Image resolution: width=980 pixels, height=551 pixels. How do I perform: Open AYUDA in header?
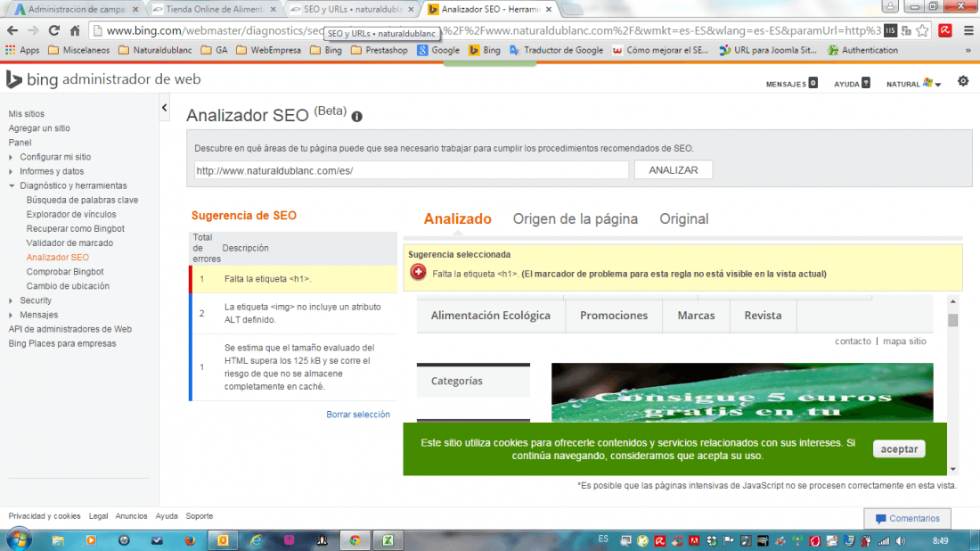point(851,84)
